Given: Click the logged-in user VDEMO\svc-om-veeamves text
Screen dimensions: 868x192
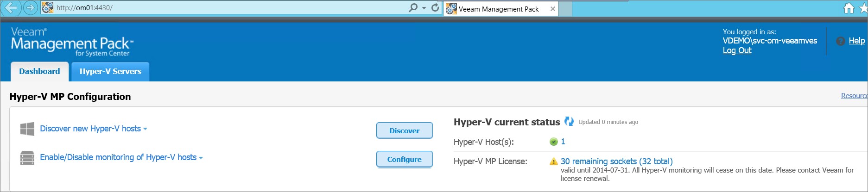Looking at the screenshot, I should pyautogui.click(x=770, y=41).
